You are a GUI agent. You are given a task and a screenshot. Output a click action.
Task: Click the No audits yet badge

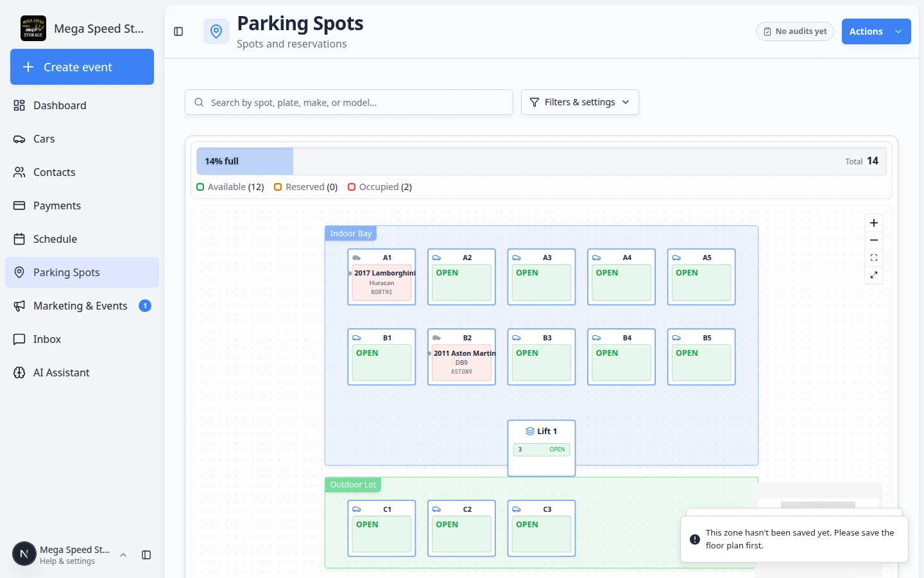pyautogui.click(x=795, y=31)
